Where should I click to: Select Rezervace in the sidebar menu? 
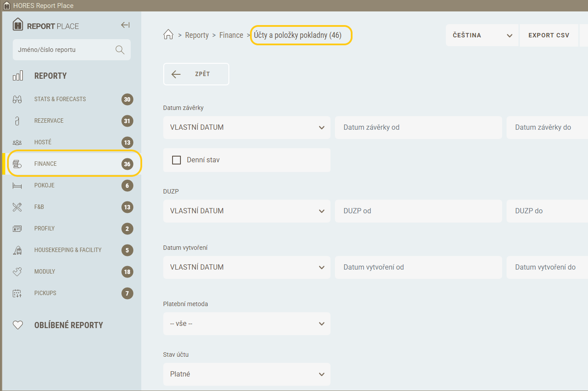(49, 121)
